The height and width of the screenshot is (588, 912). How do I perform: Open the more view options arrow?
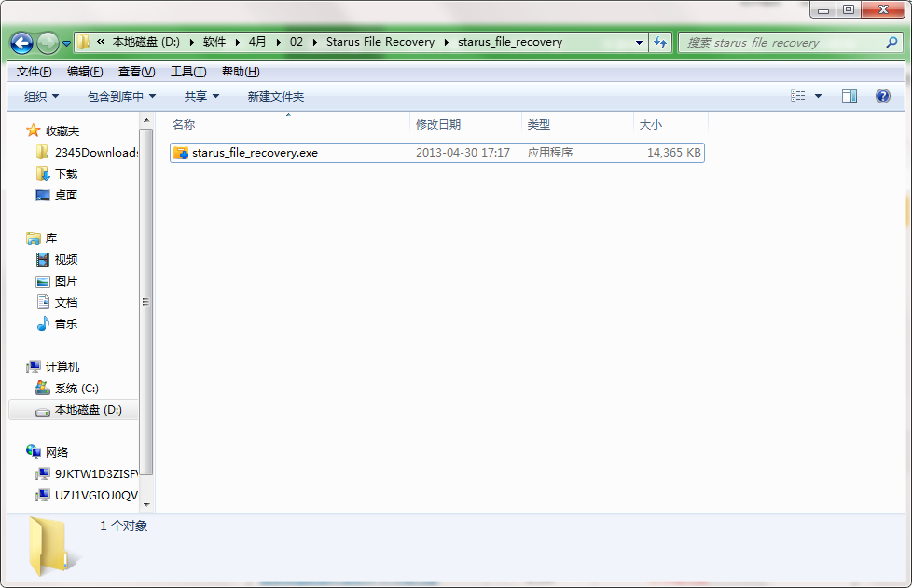pyautogui.click(x=818, y=97)
